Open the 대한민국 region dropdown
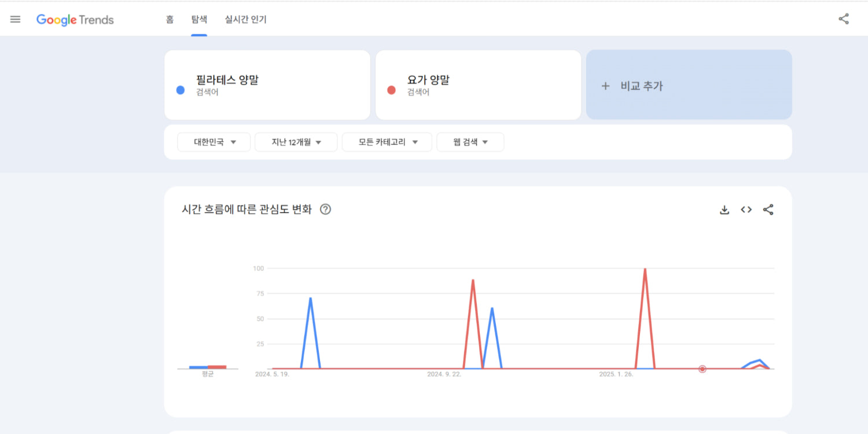The width and height of the screenshot is (868, 434). coord(214,142)
